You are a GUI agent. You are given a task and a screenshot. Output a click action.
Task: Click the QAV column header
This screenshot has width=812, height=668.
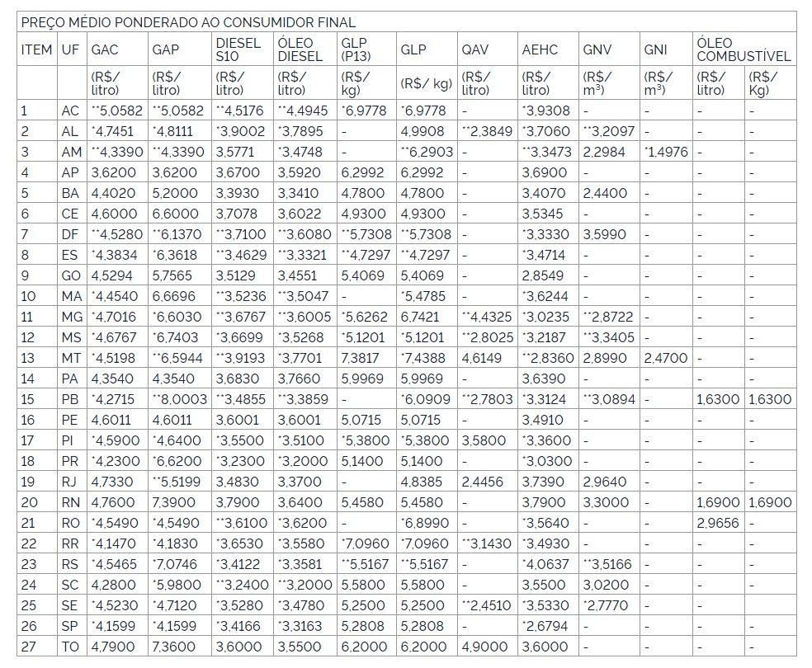pyautogui.click(x=474, y=49)
